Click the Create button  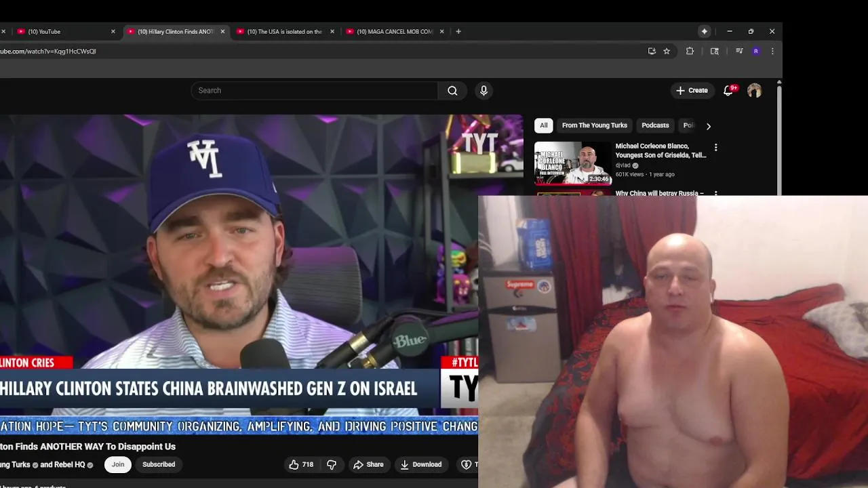coord(692,90)
